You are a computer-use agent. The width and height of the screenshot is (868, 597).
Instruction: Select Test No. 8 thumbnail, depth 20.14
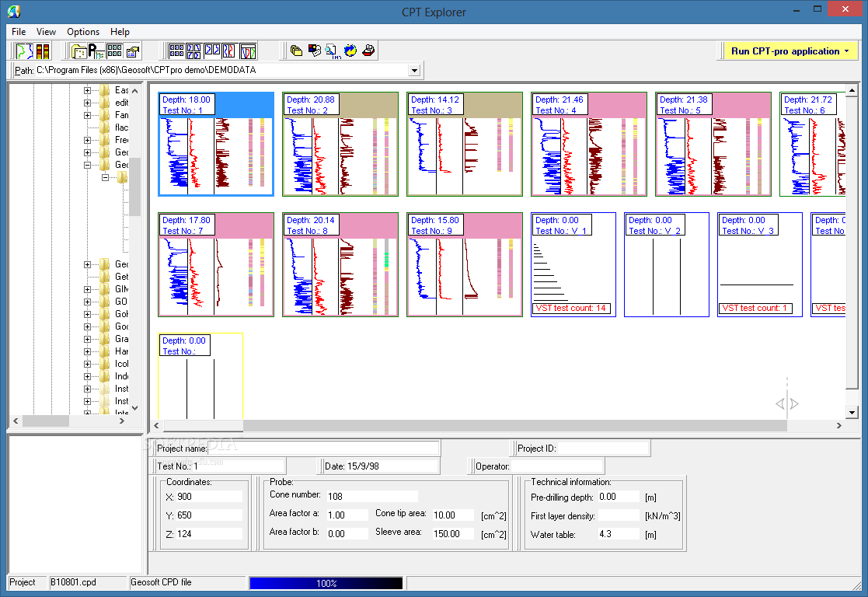340,265
